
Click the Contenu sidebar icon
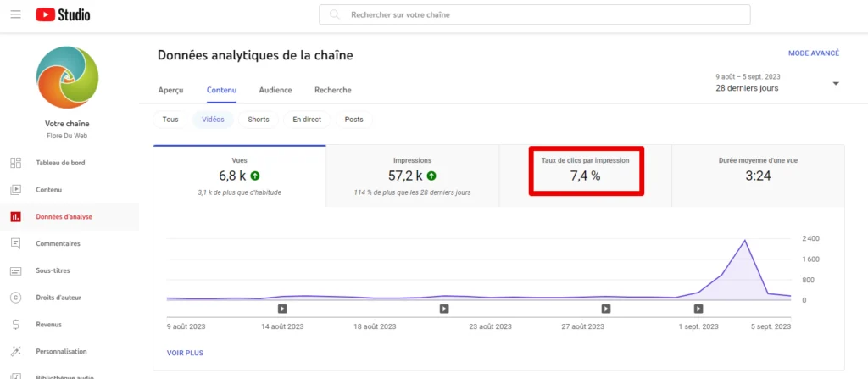point(15,190)
